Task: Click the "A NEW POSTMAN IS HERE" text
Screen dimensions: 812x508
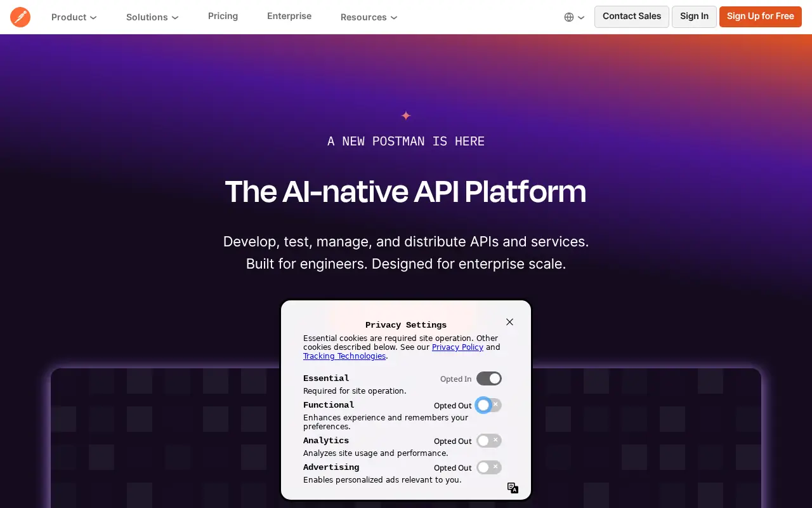Action: point(406,141)
